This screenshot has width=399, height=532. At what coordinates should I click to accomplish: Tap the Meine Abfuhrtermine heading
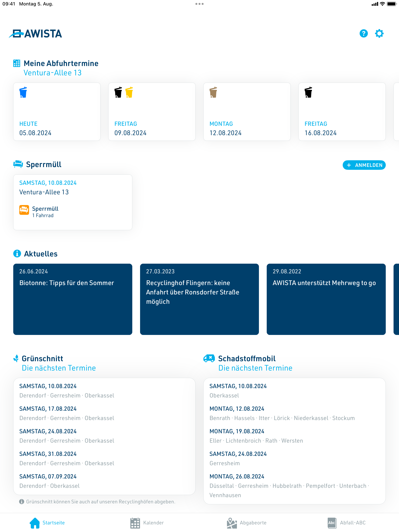point(61,63)
